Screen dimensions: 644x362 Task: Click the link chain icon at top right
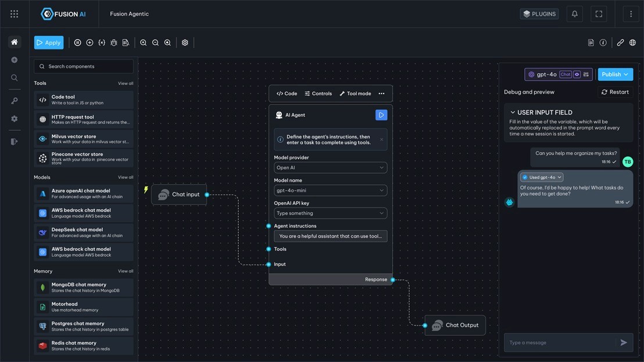pyautogui.click(x=621, y=42)
